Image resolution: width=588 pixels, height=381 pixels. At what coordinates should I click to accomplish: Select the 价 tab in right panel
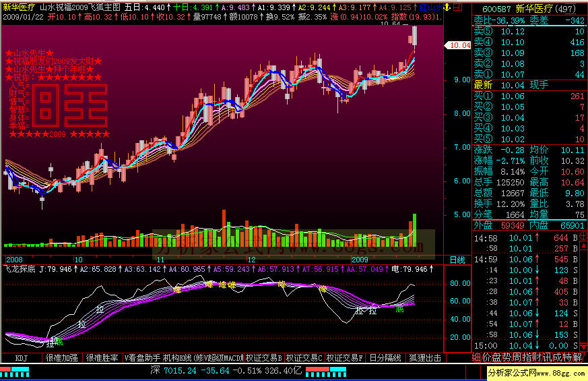pyautogui.click(x=486, y=357)
